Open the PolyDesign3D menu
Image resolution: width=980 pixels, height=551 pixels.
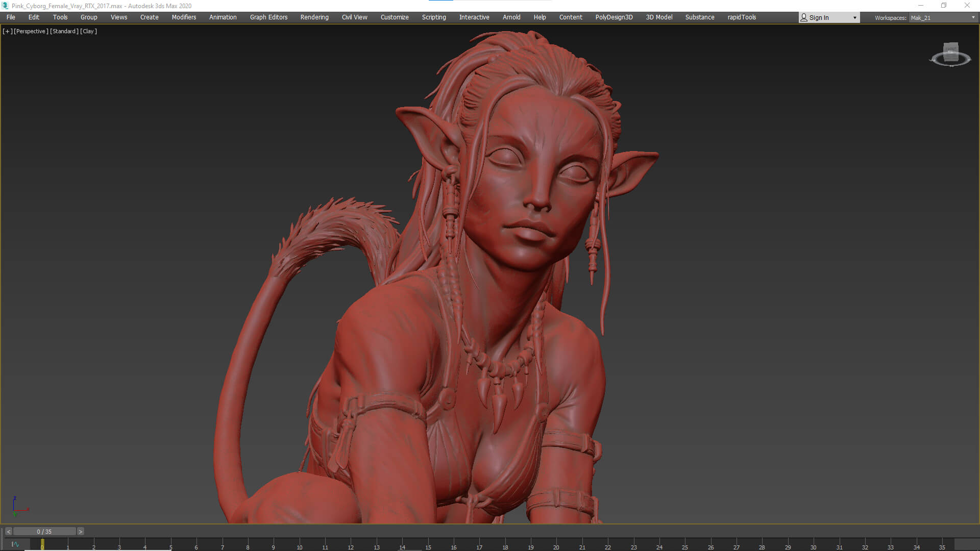point(614,17)
